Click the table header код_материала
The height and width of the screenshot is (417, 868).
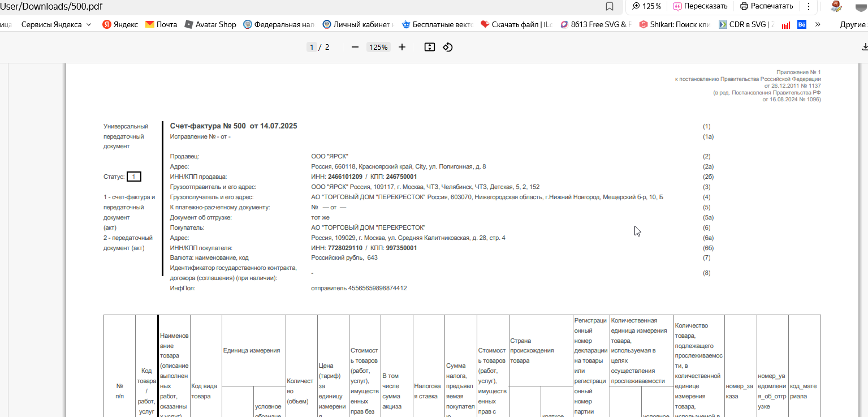coord(804,391)
